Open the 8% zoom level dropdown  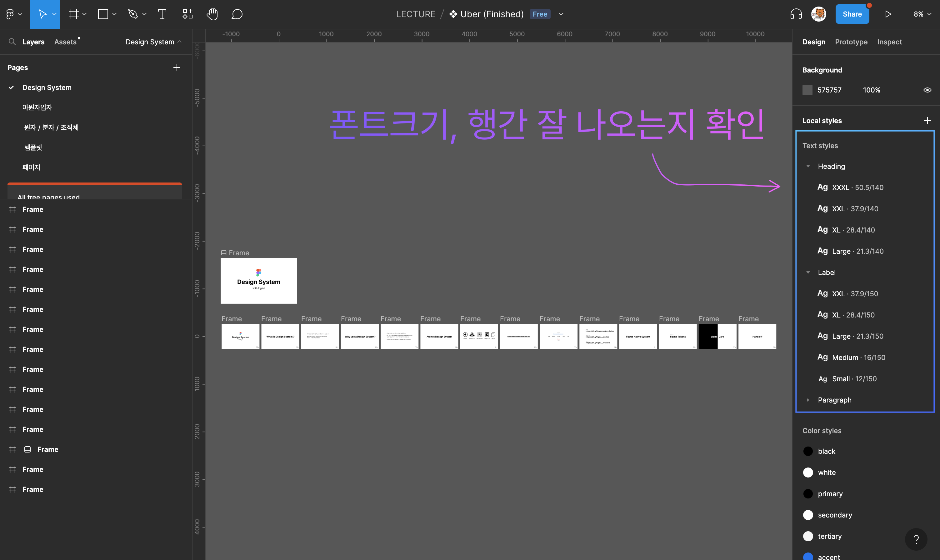tap(922, 14)
